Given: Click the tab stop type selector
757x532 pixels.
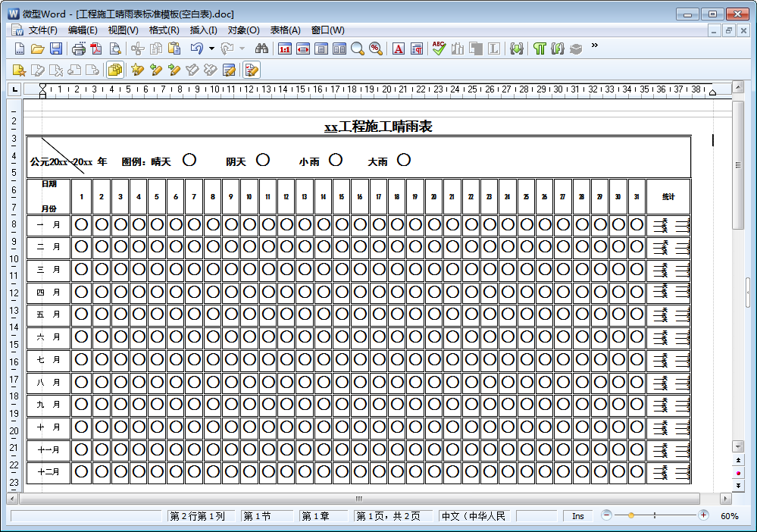Looking at the screenshot, I should tap(15, 89).
